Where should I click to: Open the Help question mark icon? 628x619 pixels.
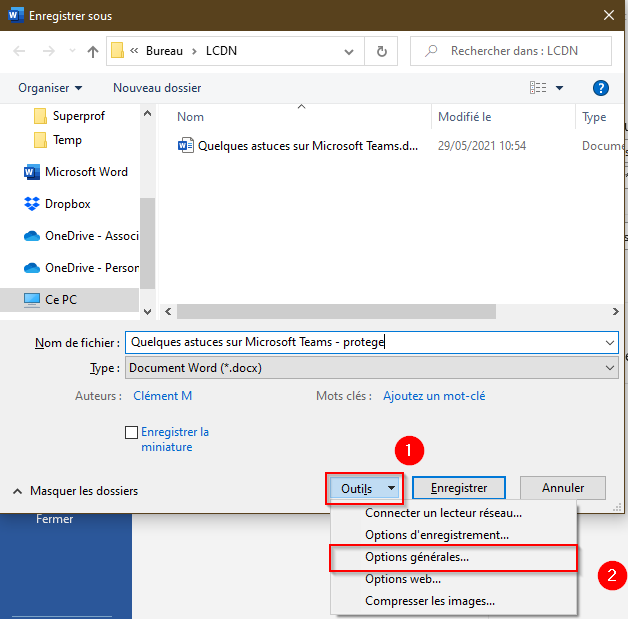(x=600, y=88)
